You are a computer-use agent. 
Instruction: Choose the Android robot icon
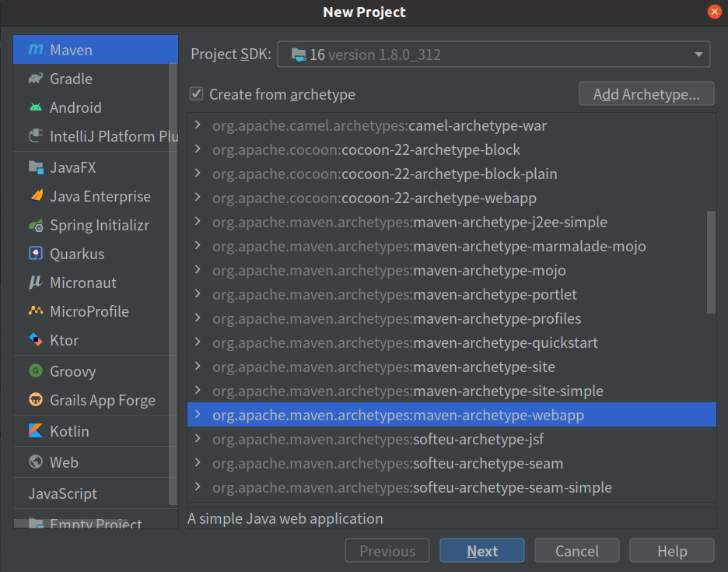coord(36,107)
